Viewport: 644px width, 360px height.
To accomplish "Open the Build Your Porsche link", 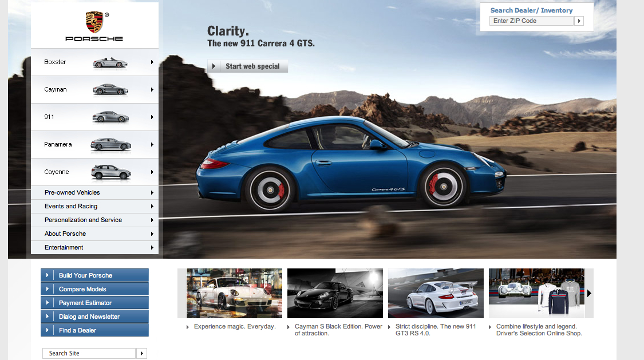I will pos(94,275).
